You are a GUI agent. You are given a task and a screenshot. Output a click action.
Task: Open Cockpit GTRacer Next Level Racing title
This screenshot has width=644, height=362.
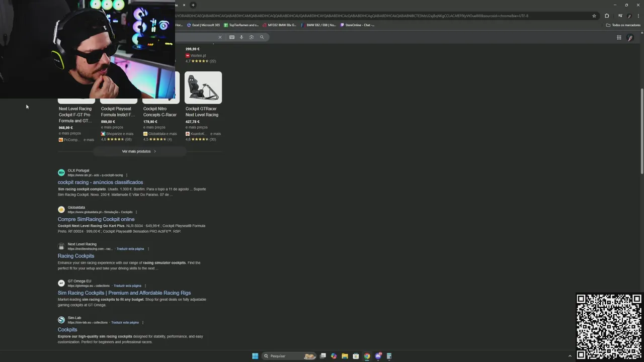click(x=202, y=112)
